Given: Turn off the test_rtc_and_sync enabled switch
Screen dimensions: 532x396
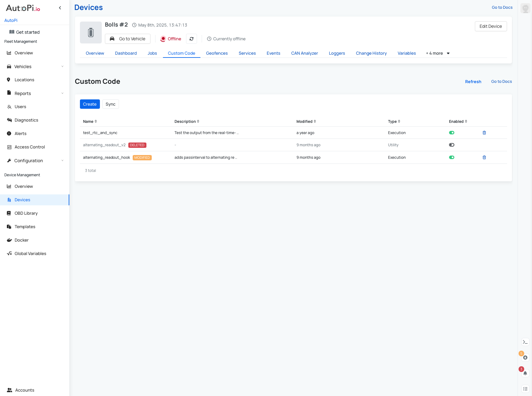Looking at the screenshot, I should coord(452,133).
